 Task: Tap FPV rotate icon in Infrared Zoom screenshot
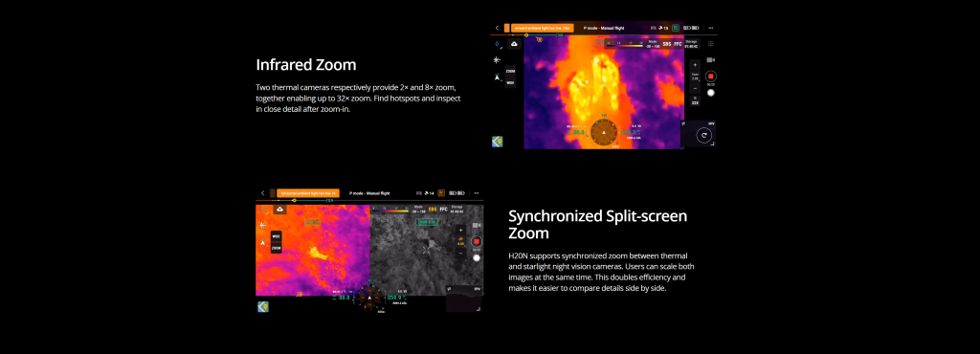point(703,135)
